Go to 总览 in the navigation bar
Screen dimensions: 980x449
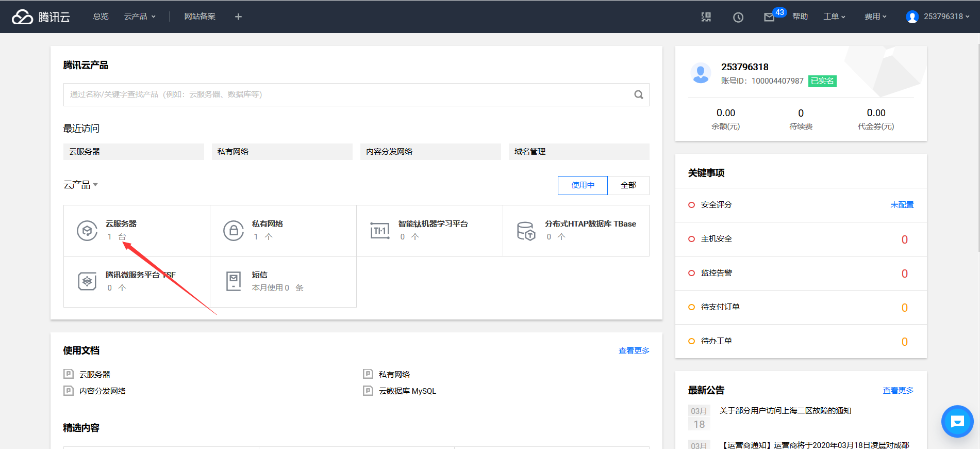click(x=101, y=17)
